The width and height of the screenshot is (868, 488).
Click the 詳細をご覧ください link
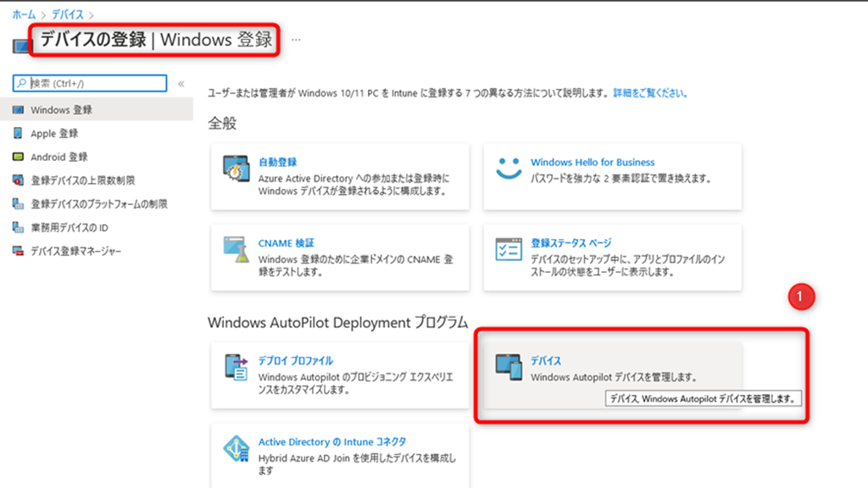coord(650,93)
